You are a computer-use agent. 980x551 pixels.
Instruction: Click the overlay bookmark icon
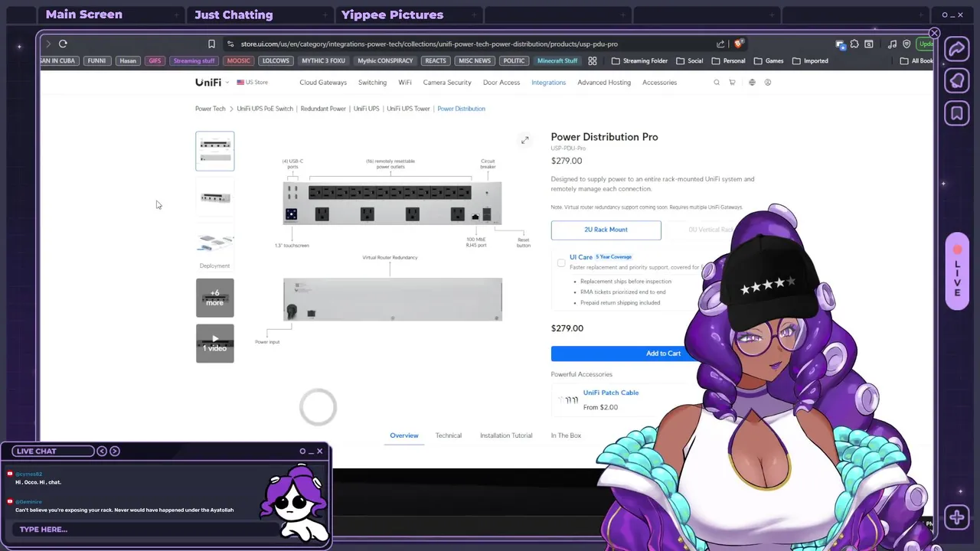(957, 113)
